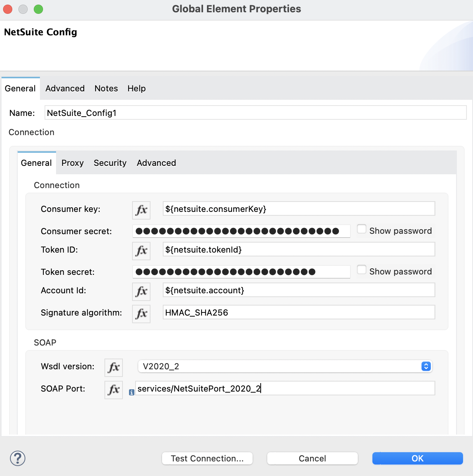Click the fx icon next to SOAP Port

tap(113, 390)
